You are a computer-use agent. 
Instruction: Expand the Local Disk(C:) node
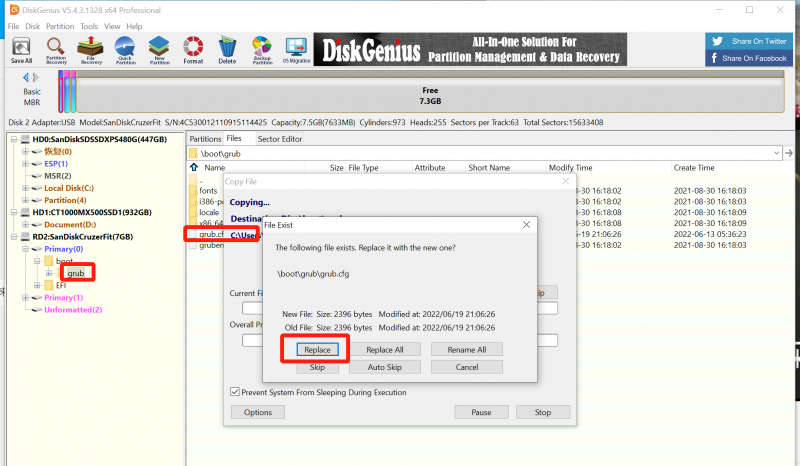tap(25, 188)
